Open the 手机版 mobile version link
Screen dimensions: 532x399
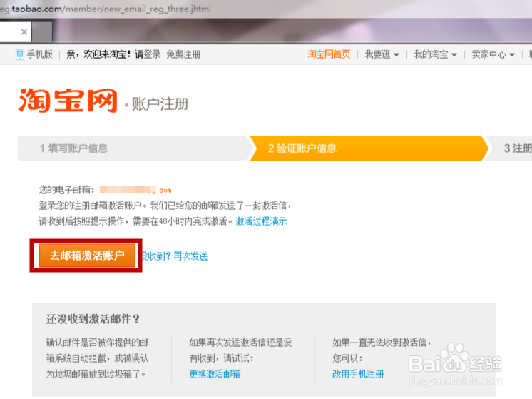pos(40,54)
